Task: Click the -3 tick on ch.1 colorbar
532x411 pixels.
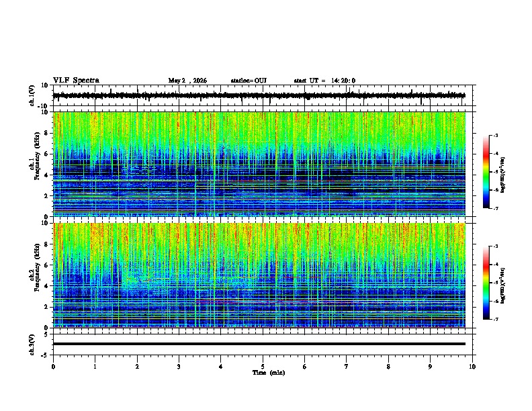Action: coord(496,135)
